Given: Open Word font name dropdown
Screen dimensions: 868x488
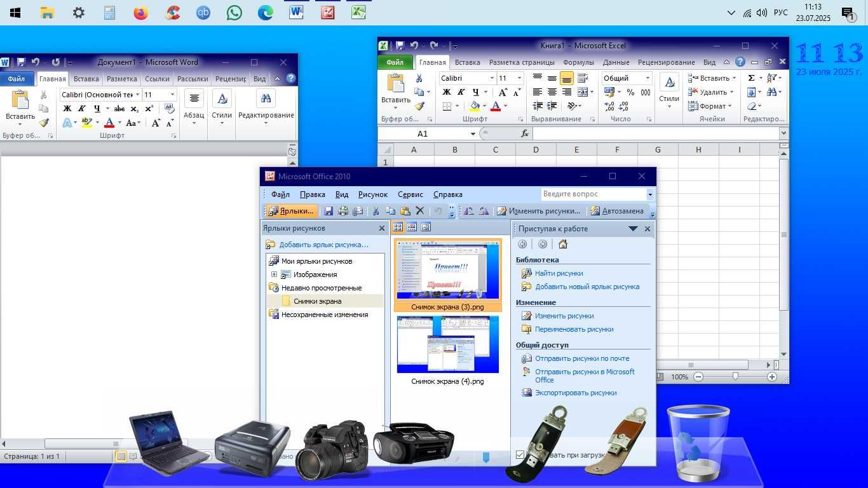Looking at the screenshot, I should point(137,95).
